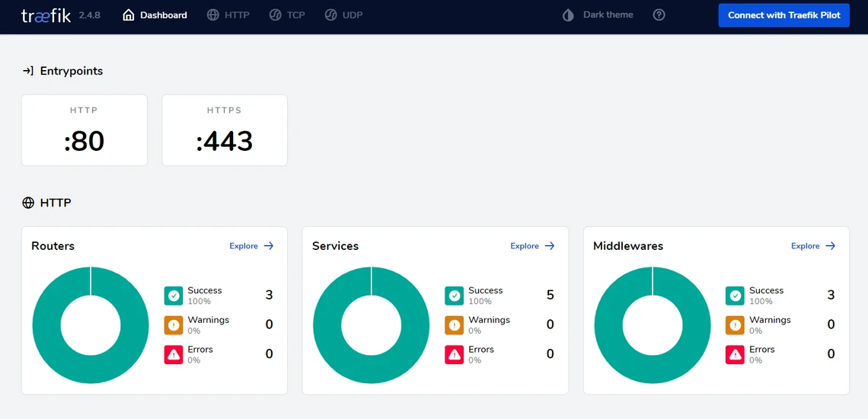Select the UDP tab
Screen dimensions: 868x419
(x=343, y=15)
